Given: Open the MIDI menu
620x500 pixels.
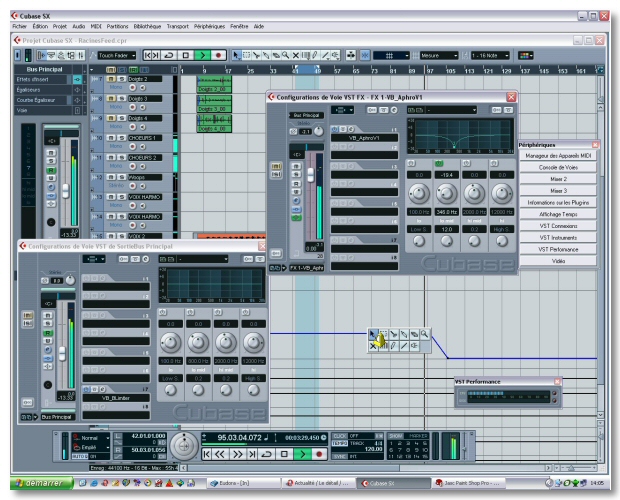Looking at the screenshot, I should coord(96,26).
